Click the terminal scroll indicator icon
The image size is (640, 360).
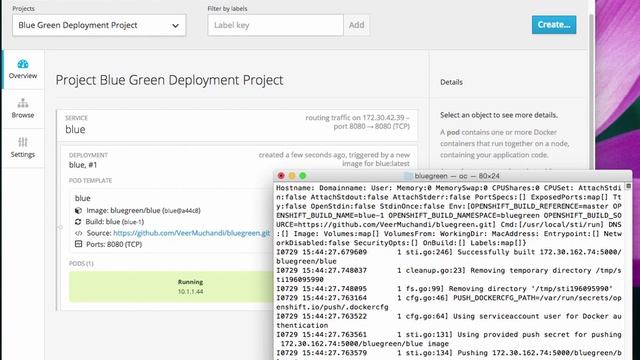[x=628, y=186]
